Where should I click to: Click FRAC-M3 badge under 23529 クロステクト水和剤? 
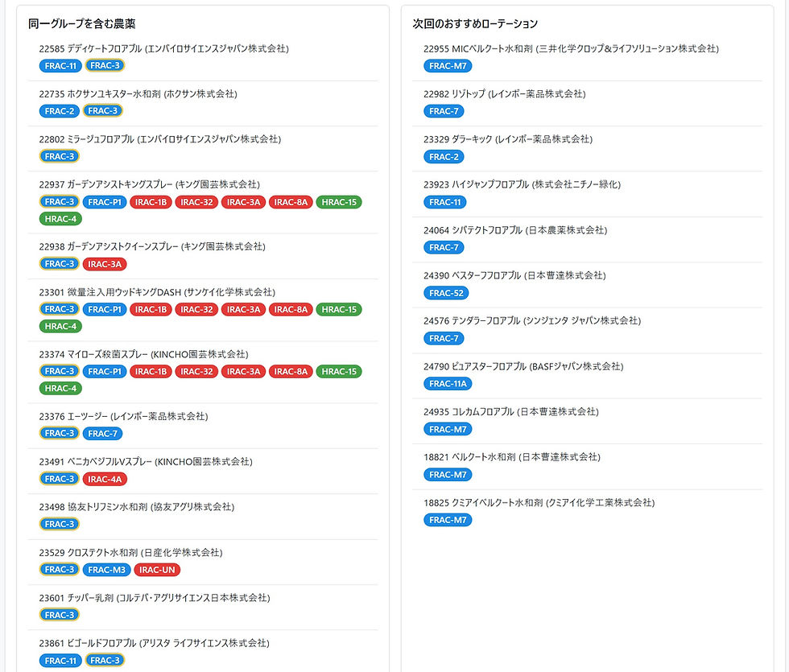[106, 570]
